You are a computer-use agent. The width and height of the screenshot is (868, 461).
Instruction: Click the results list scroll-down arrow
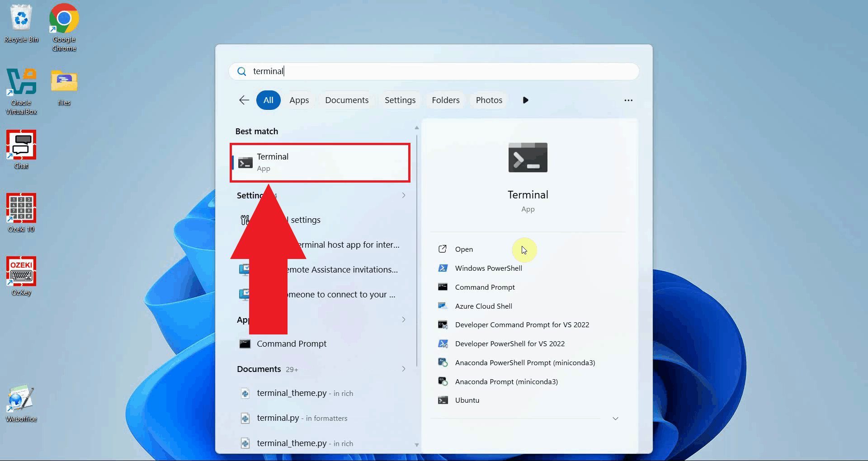(417, 445)
